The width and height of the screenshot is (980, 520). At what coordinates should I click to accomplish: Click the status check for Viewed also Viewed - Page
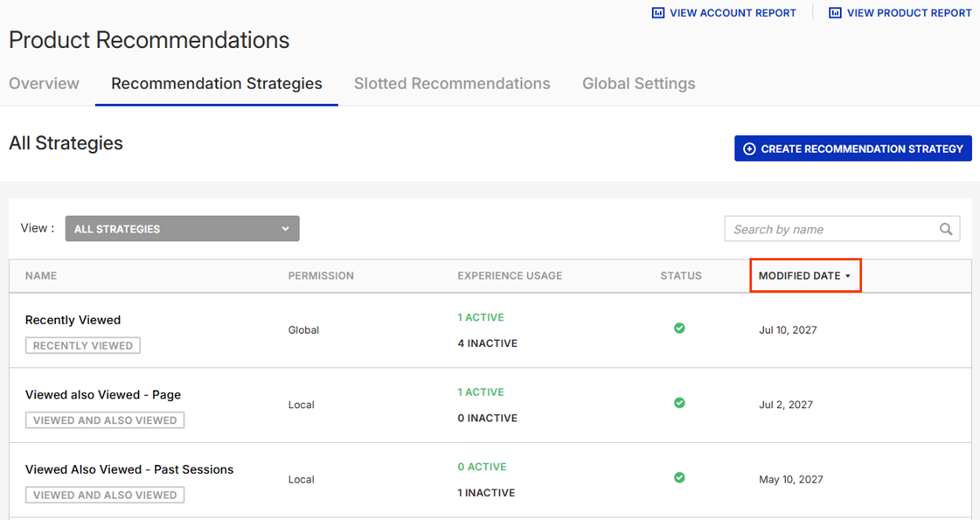coord(679,403)
